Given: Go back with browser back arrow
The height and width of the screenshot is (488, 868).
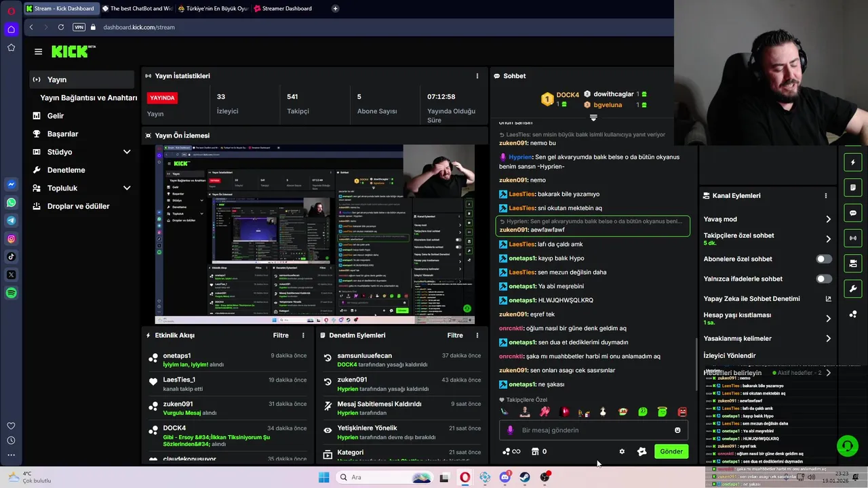Looking at the screenshot, I should [x=31, y=27].
